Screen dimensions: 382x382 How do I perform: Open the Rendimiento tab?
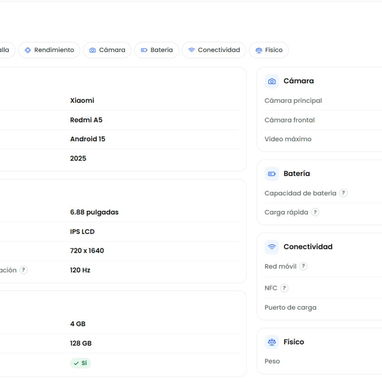pyautogui.click(x=49, y=50)
